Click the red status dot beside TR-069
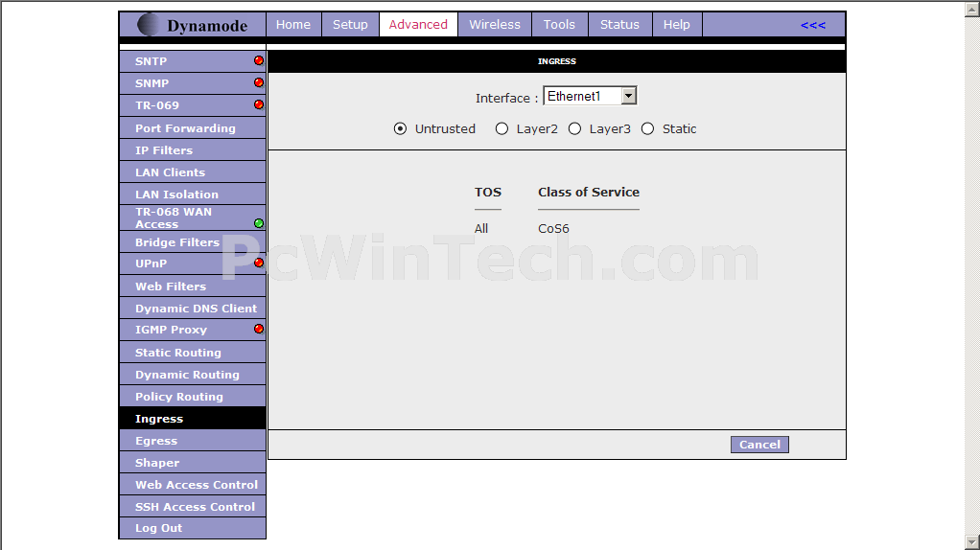 pyautogui.click(x=259, y=104)
